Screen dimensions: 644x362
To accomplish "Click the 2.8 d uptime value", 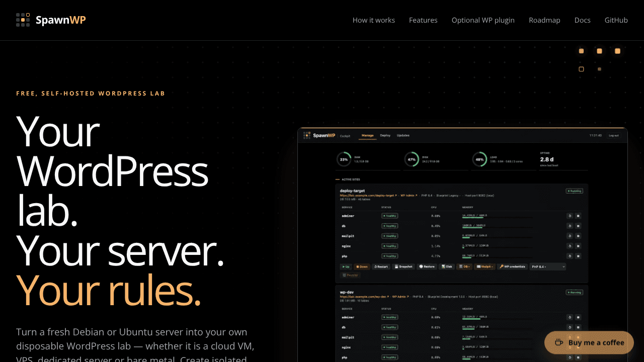I will point(546,159).
